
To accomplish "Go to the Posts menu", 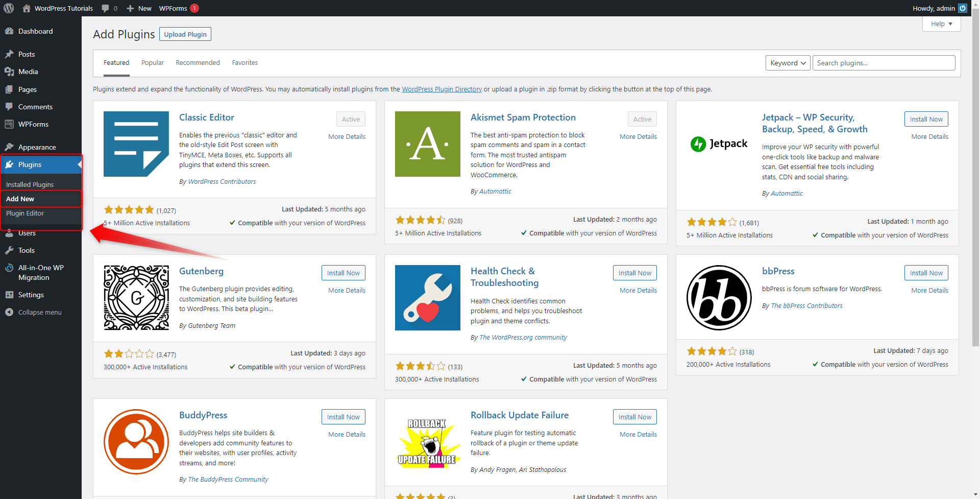I will [x=41, y=54].
